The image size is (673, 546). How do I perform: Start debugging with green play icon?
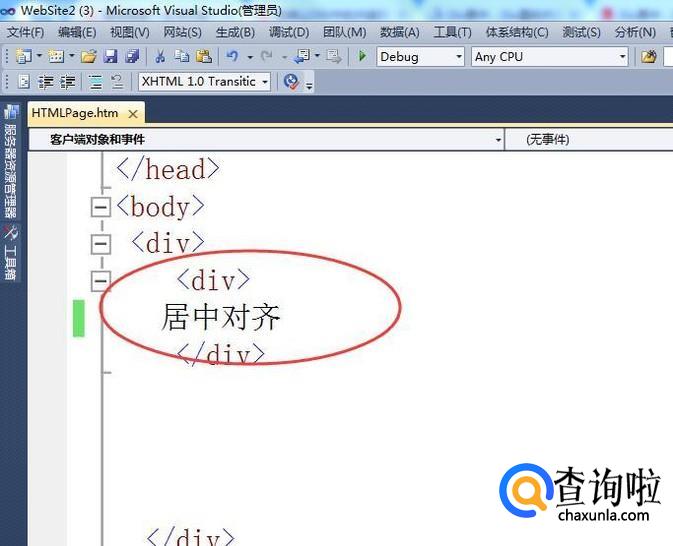(362, 57)
